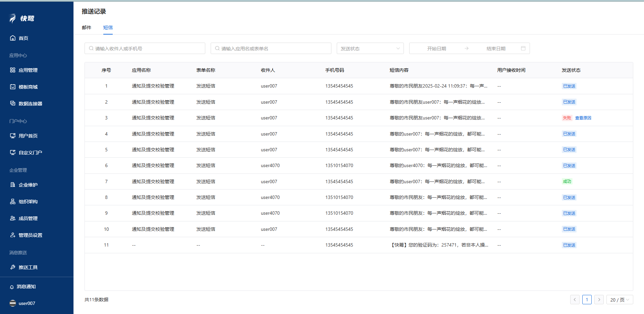The height and width of the screenshot is (314, 644).
Task: Open 消息通知 bell icon
Action: [x=12, y=287]
